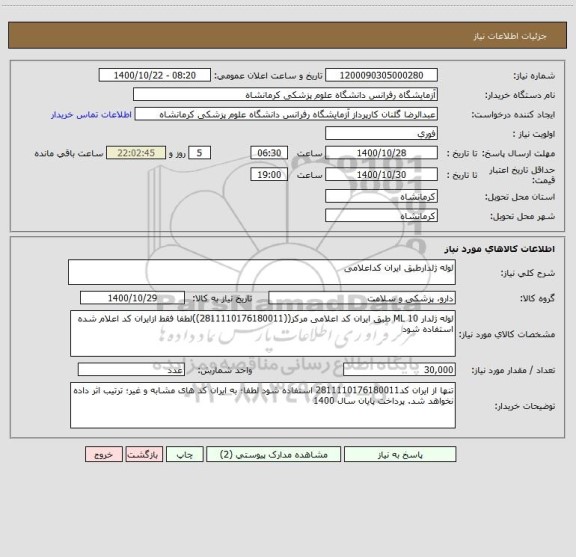Click the priority field showing فوری
The width and height of the screenshot is (576, 557).
(381, 133)
